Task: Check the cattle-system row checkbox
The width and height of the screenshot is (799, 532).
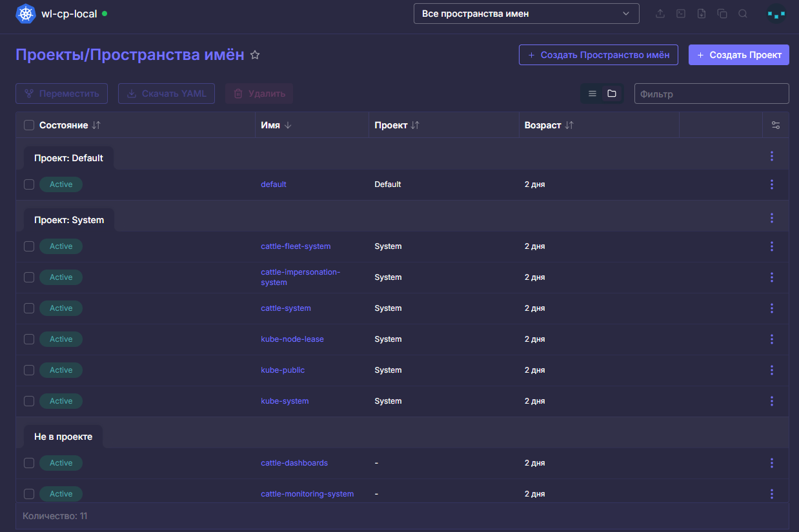Action: (x=29, y=308)
